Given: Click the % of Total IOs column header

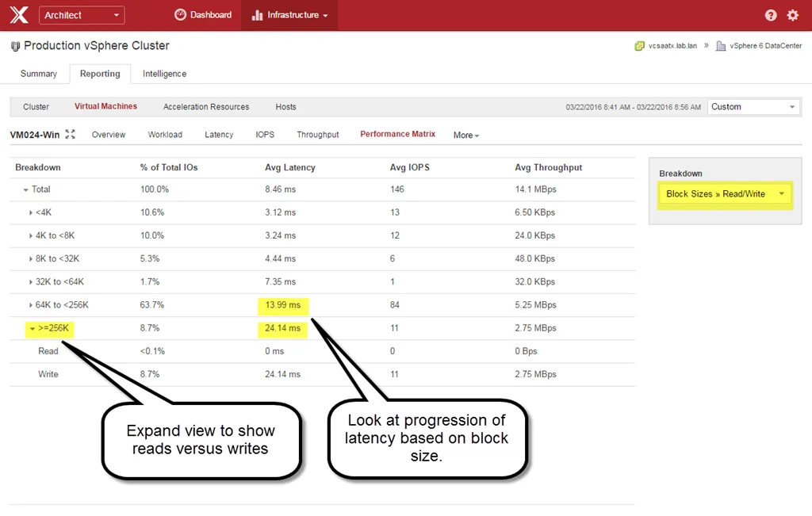Looking at the screenshot, I should pyautogui.click(x=169, y=167).
